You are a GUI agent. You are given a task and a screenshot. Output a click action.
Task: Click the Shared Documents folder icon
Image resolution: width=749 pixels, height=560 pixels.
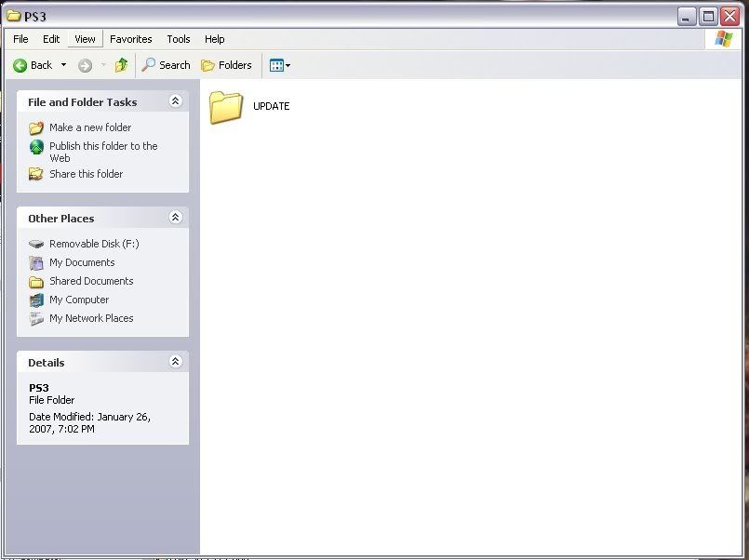pyautogui.click(x=36, y=282)
